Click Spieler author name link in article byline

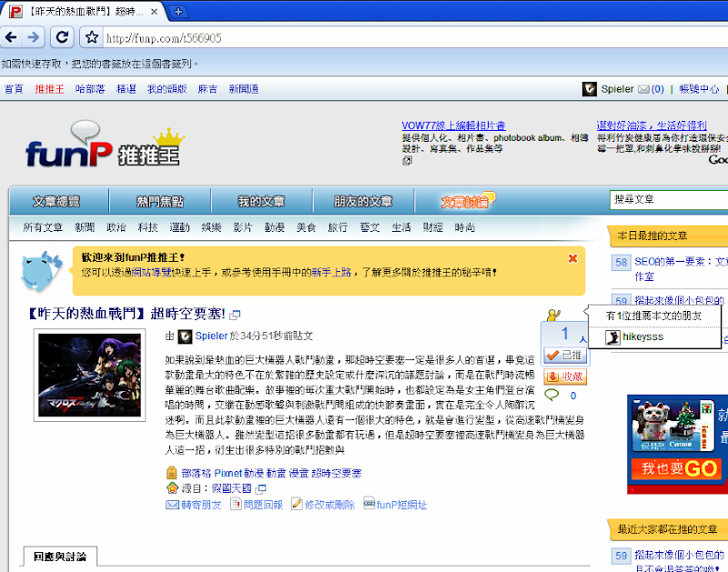[211, 336]
